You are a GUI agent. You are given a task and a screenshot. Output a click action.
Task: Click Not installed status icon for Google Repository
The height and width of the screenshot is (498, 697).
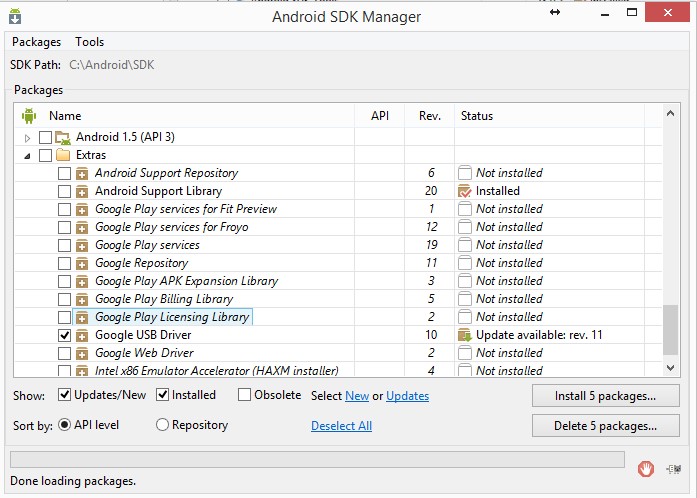[465, 263]
